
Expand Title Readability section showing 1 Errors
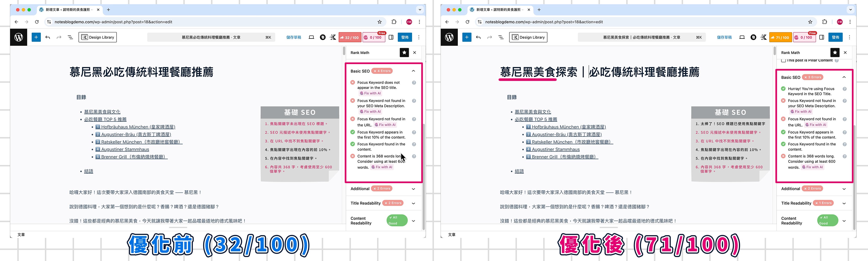click(844, 203)
